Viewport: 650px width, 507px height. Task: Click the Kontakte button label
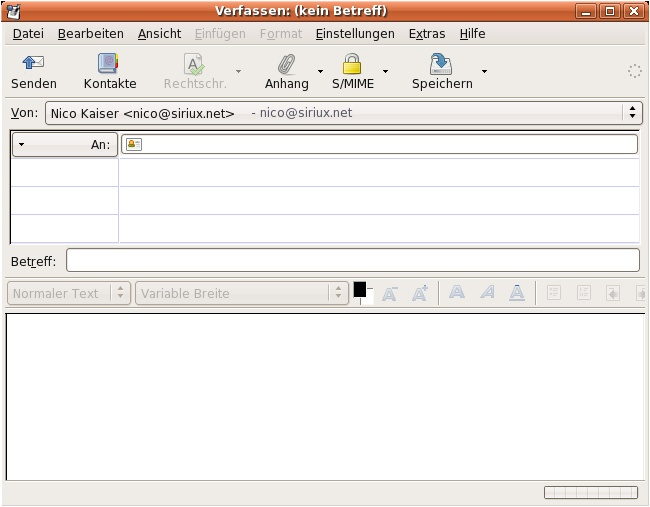[110, 84]
